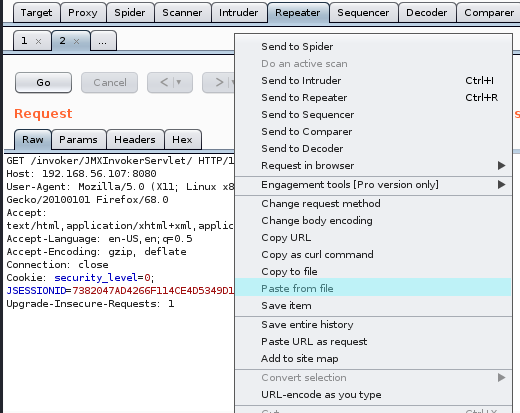The height and width of the screenshot is (413, 520).
Task: Open the Headers request view
Action: coord(135,139)
